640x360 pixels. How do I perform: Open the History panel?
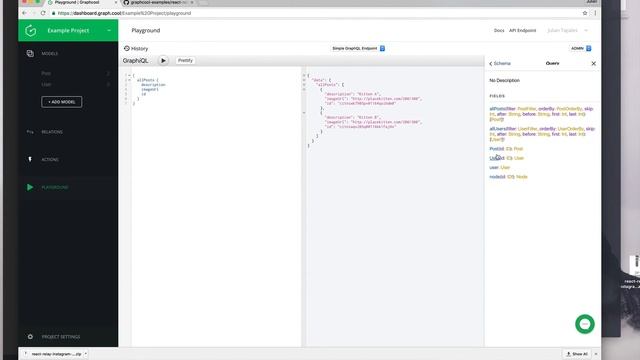pyautogui.click(x=139, y=49)
